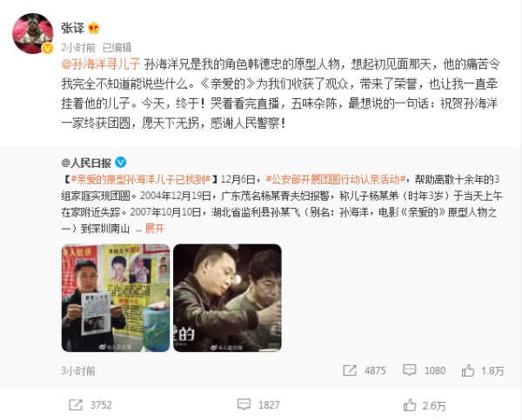This screenshot has height=420, width=522.
Task: Open the quoted post's comment icon
Action: [x=409, y=370]
